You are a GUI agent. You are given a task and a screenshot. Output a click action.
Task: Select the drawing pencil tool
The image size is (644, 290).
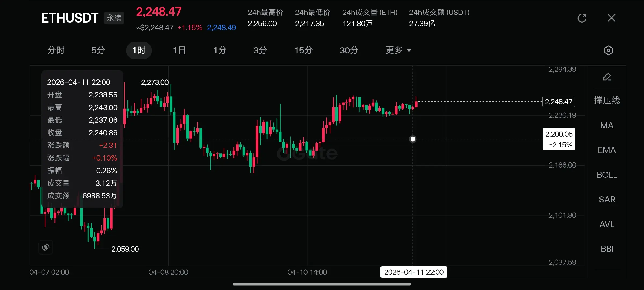pyautogui.click(x=607, y=77)
